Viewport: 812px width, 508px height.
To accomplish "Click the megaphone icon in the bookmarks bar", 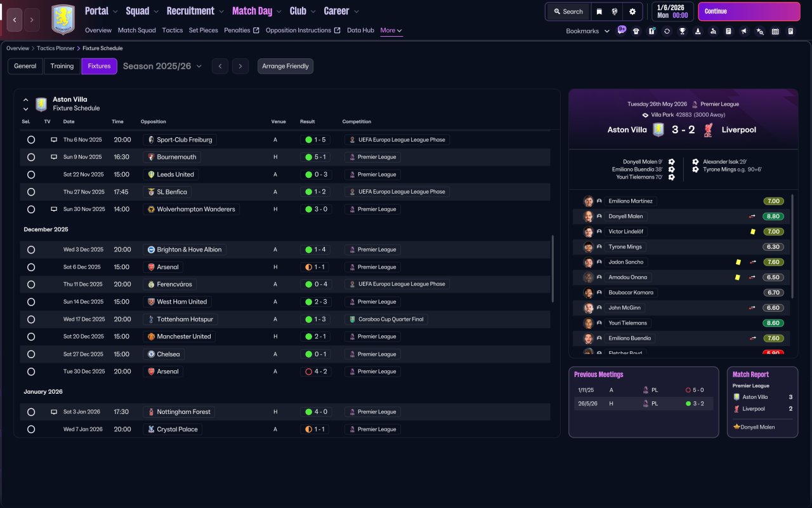I will (744, 31).
